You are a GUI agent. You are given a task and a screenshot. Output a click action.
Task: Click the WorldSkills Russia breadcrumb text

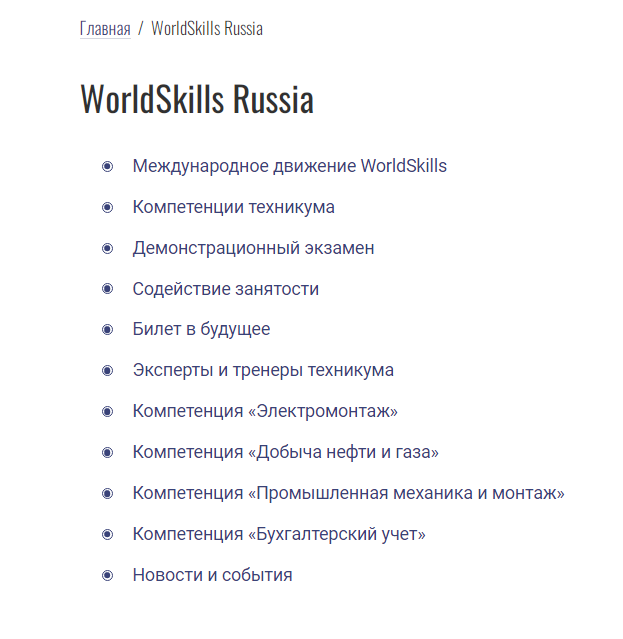coord(207,29)
